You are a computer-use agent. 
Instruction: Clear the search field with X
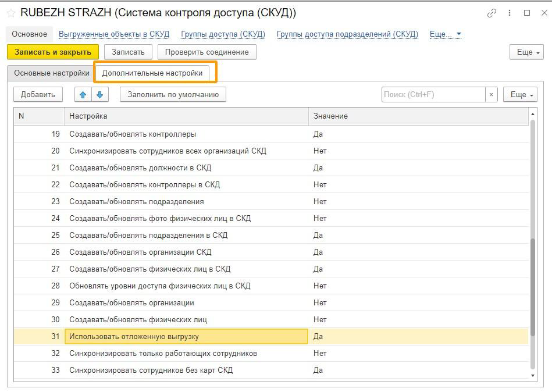pyautogui.click(x=492, y=94)
